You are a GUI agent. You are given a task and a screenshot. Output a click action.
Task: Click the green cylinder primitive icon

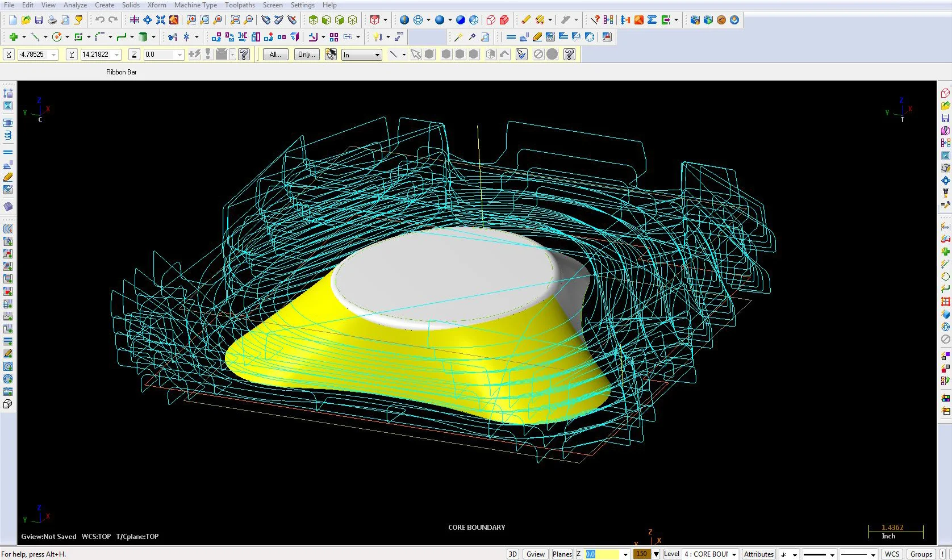click(143, 37)
